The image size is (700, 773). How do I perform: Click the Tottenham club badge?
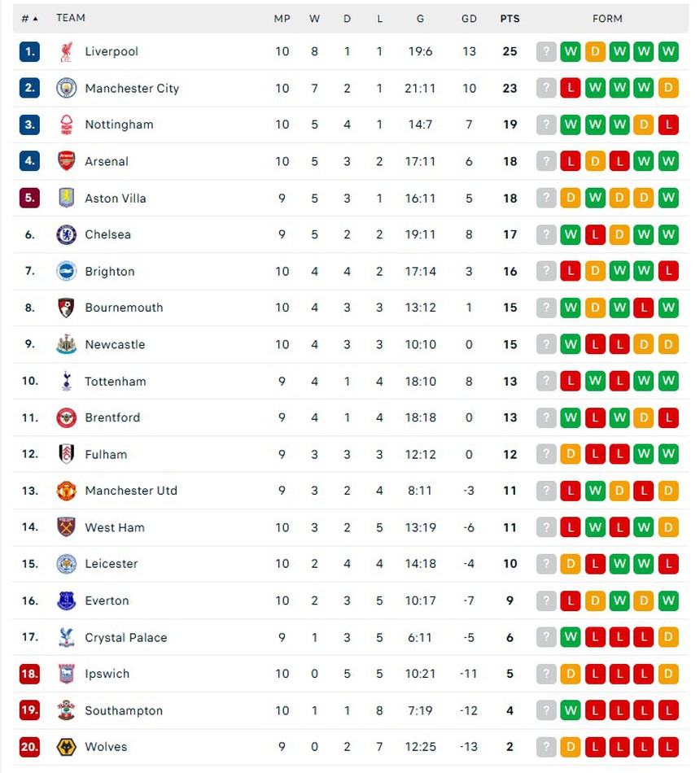68,381
